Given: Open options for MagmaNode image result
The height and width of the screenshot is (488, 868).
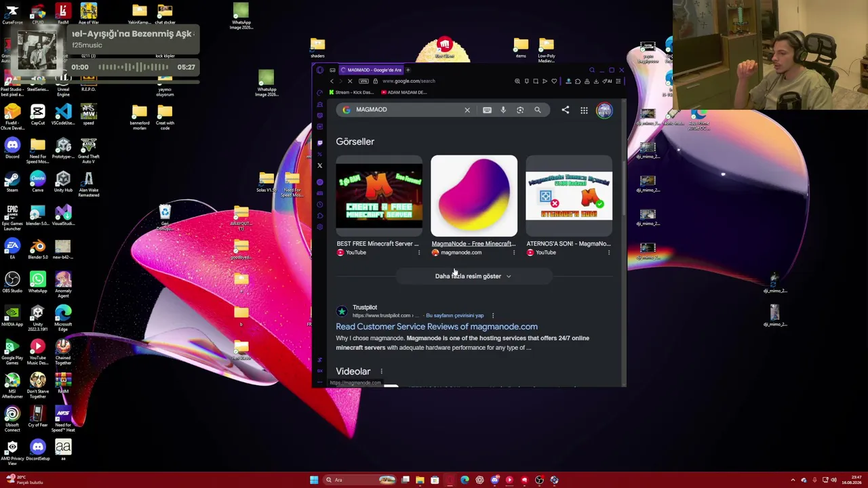Looking at the screenshot, I should tap(513, 253).
